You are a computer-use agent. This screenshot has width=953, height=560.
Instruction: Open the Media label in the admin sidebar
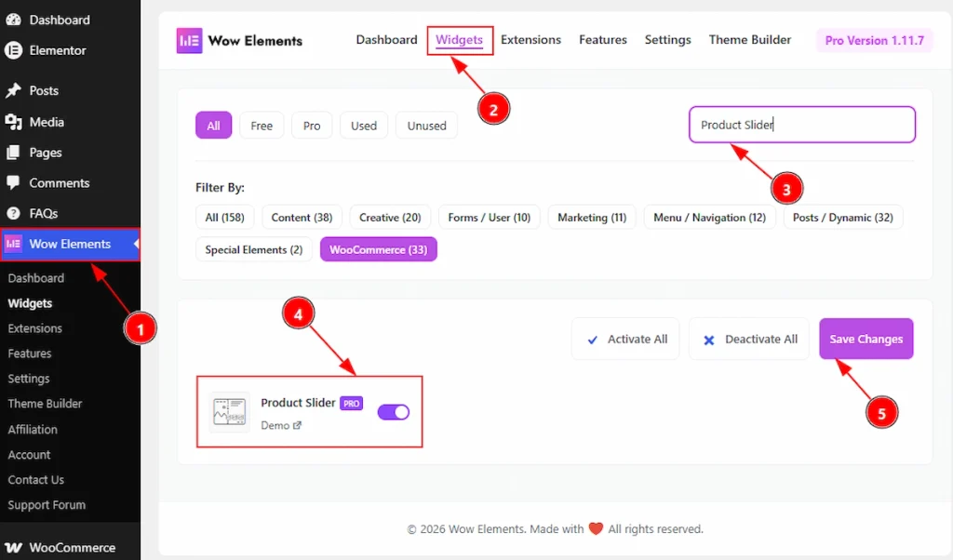click(47, 122)
